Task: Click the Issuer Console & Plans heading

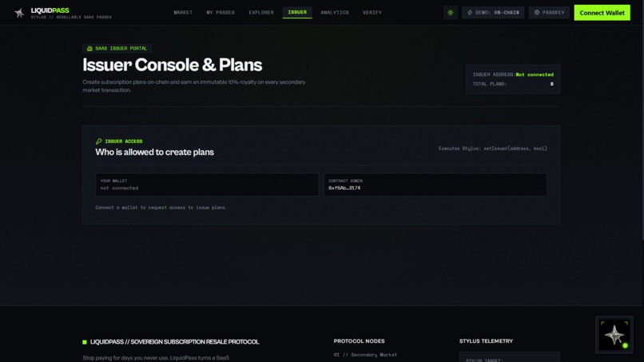Action: (x=172, y=65)
